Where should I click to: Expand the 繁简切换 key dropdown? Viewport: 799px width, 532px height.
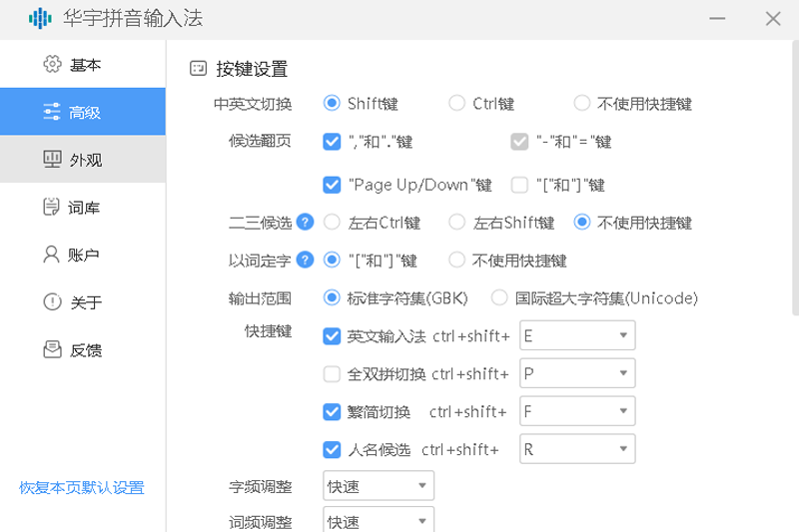pyautogui.click(x=577, y=412)
